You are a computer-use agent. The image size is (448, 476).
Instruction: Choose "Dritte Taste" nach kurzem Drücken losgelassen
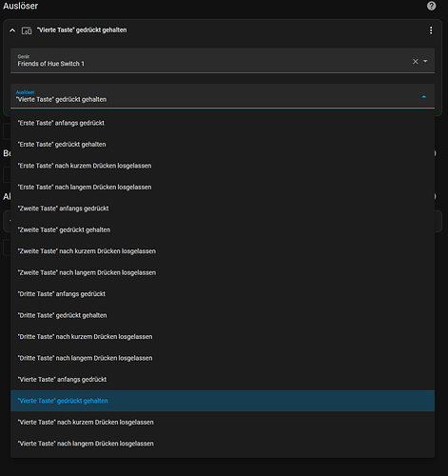(x=223, y=337)
